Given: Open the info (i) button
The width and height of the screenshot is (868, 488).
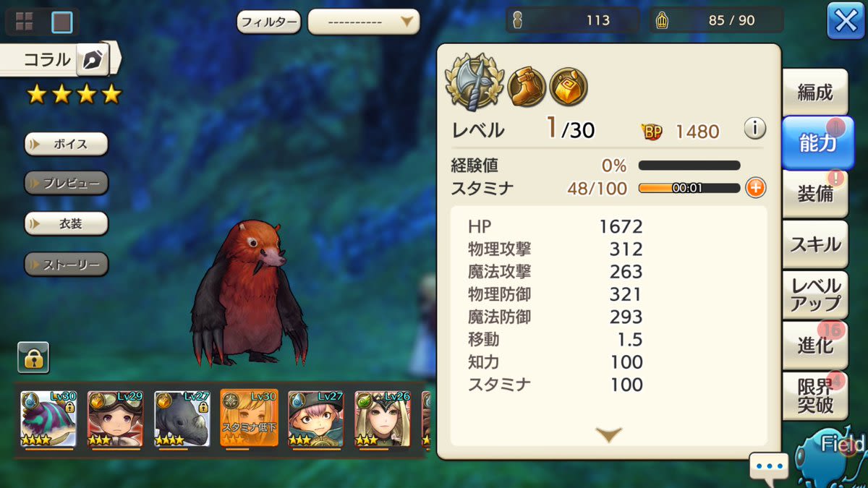Looking at the screenshot, I should [x=754, y=129].
